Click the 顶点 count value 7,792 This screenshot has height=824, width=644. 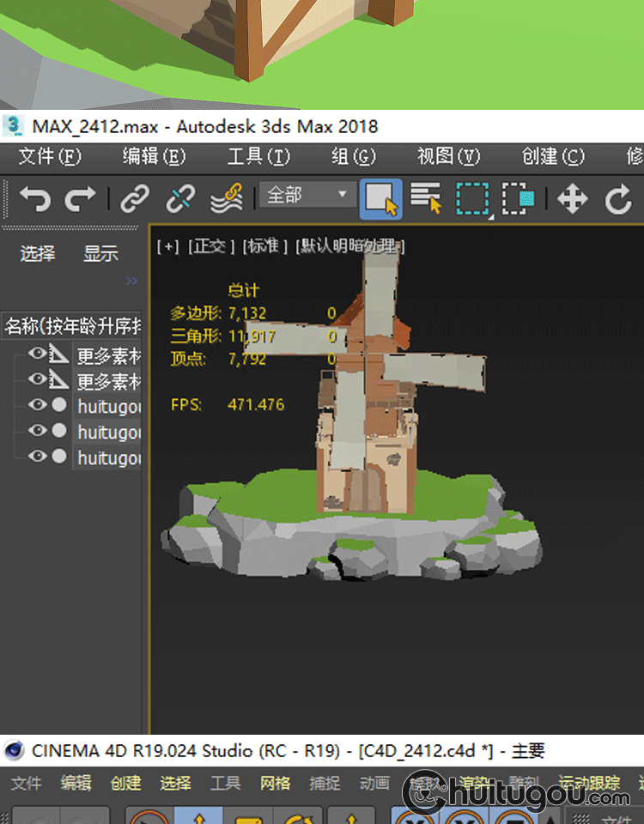click(x=247, y=360)
